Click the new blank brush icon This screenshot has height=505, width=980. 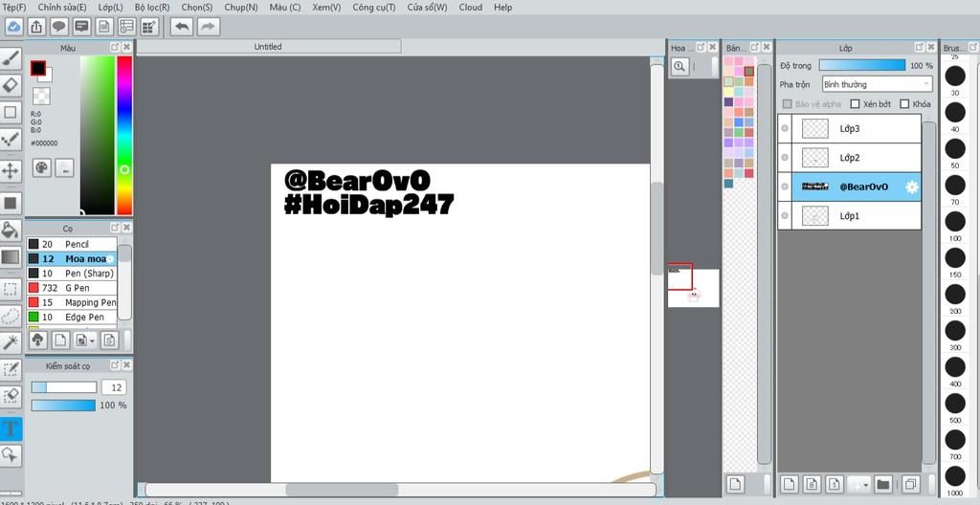60,340
